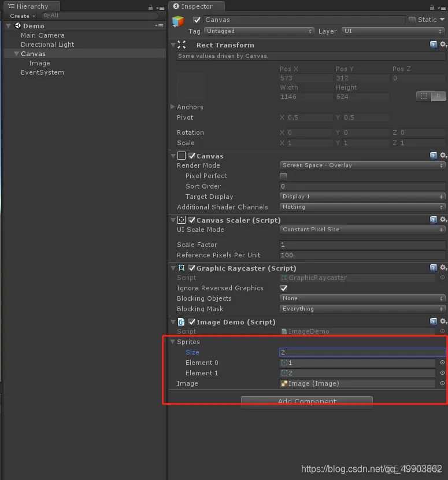Click the Add Component button
The image size is (448, 480).
click(x=307, y=401)
